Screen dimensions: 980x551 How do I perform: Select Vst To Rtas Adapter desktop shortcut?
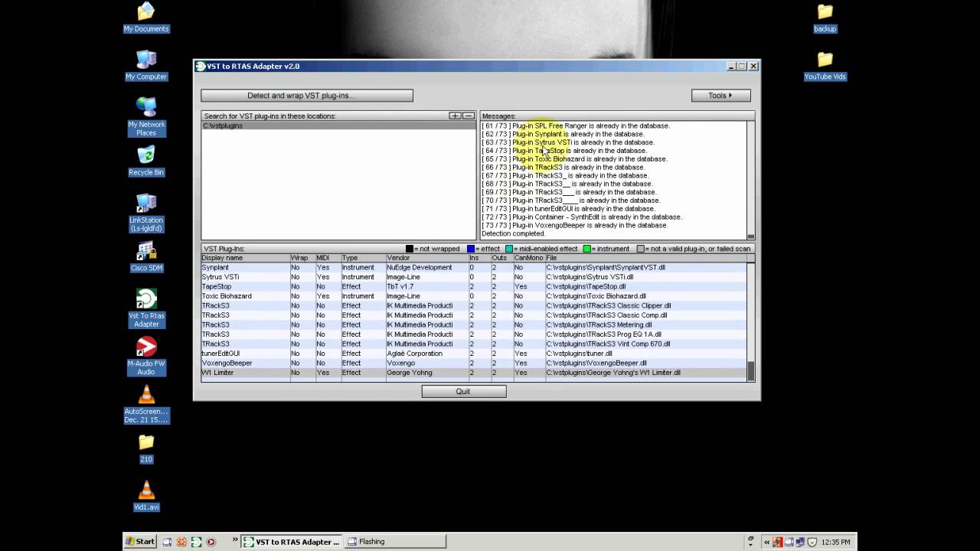click(x=146, y=308)
